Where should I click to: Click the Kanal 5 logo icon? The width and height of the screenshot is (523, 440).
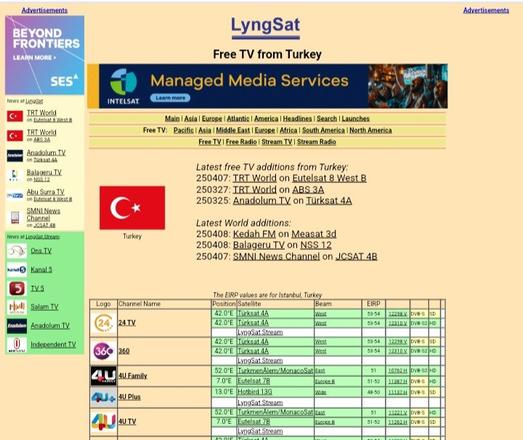tap(17, 270)
